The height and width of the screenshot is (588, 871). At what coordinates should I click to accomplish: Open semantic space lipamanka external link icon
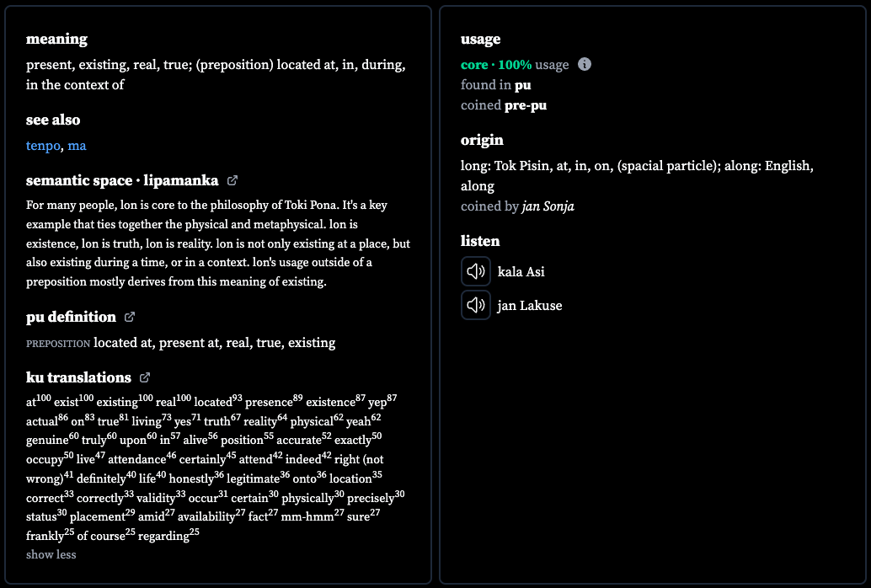(x=232, y=180)
